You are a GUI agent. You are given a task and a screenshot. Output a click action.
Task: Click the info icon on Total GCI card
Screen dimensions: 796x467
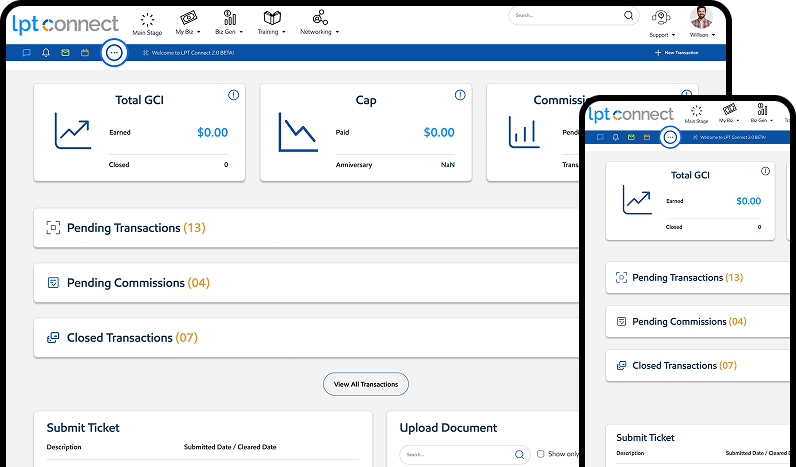click(234, 95)
